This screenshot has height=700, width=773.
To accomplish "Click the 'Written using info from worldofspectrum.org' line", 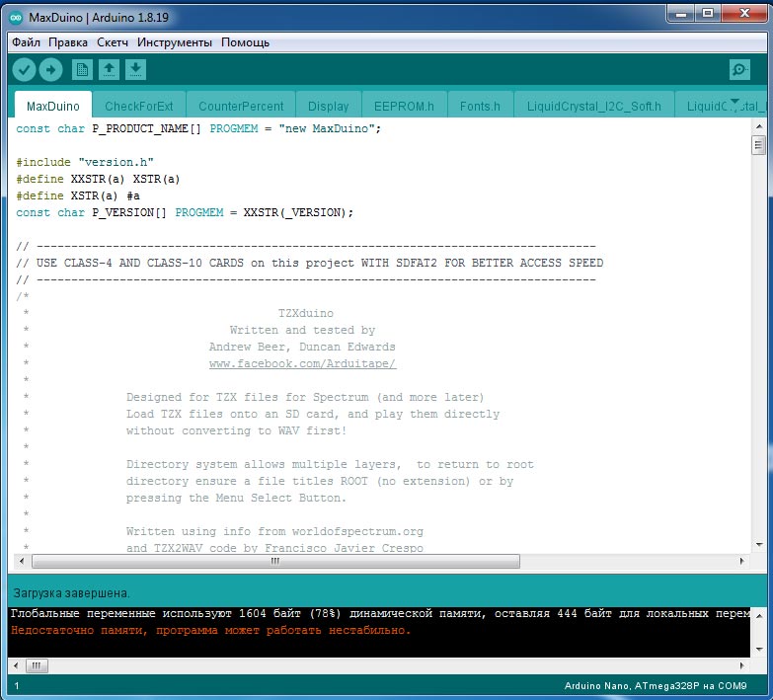I will 274,531.
